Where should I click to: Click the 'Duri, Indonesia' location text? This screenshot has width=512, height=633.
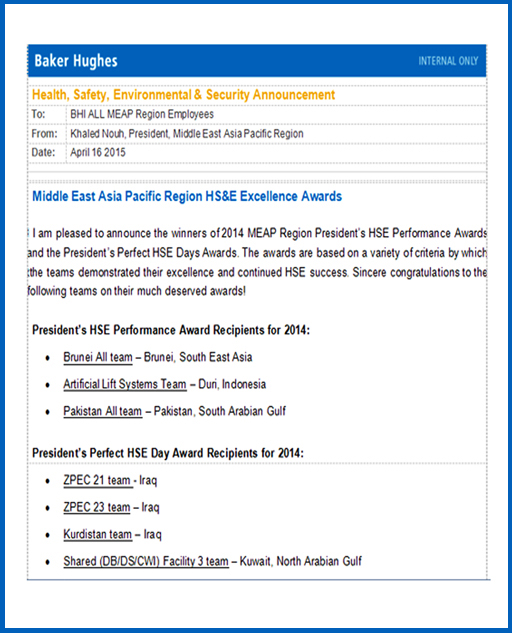click(x=232, y=384)
